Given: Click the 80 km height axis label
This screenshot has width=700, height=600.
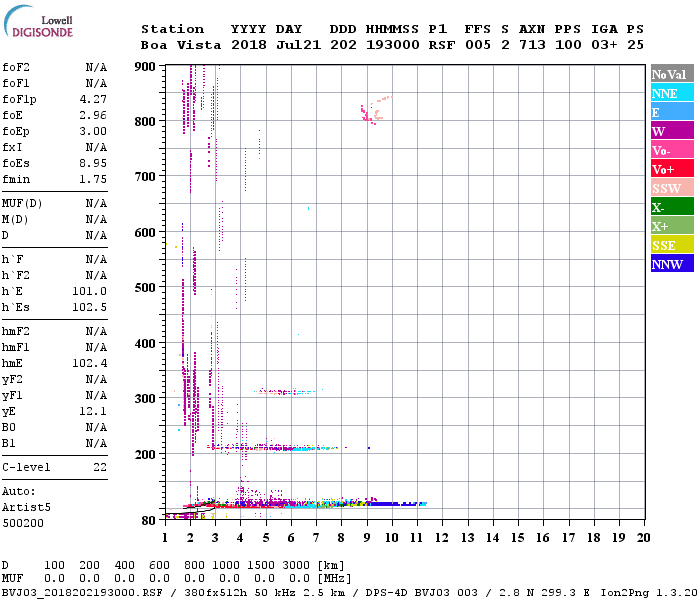Looking at the screenshot, I should point(149,521).
